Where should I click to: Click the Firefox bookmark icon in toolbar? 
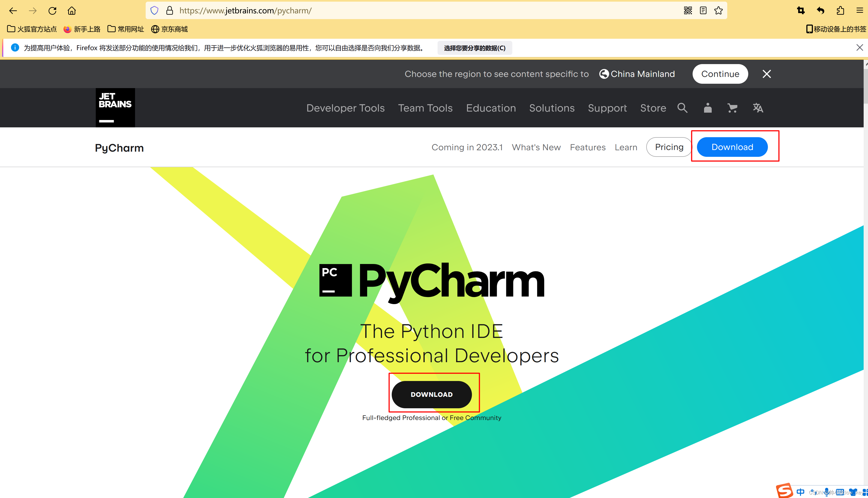click(718, 11)
